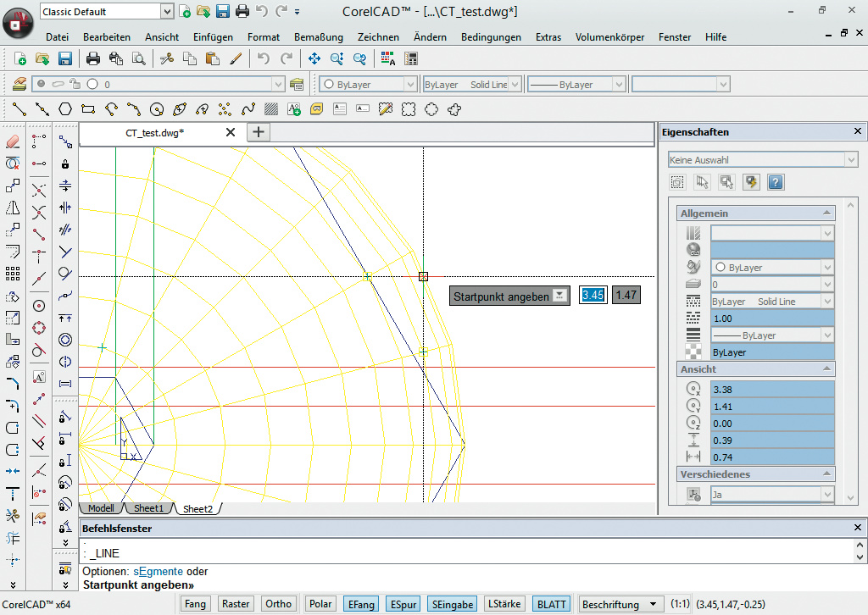The width and height of the screenshot is (868, 615).
Task: Toggle Ortho mode in status bar
Action: click(x=278, y=604)
